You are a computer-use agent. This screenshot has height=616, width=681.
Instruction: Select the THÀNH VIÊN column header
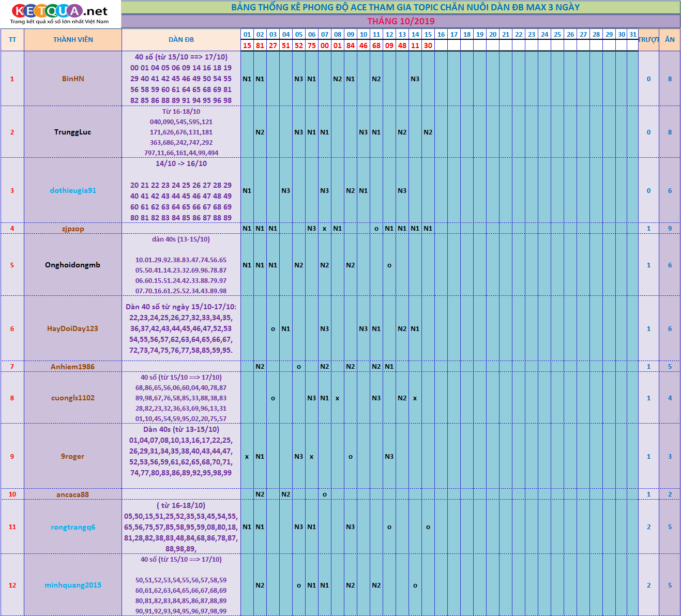(73, 40)
